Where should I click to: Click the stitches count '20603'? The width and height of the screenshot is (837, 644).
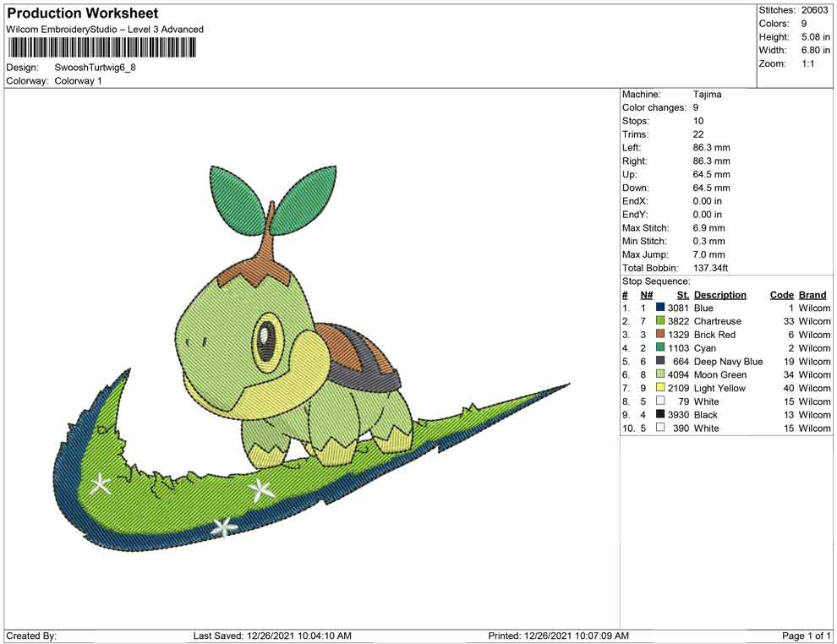814,10
